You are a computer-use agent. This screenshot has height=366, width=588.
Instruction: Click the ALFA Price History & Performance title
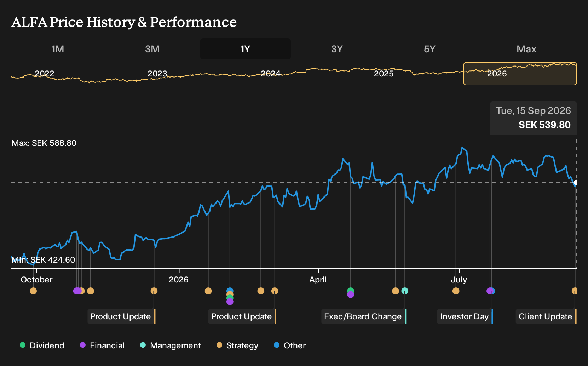click(124, 22)
